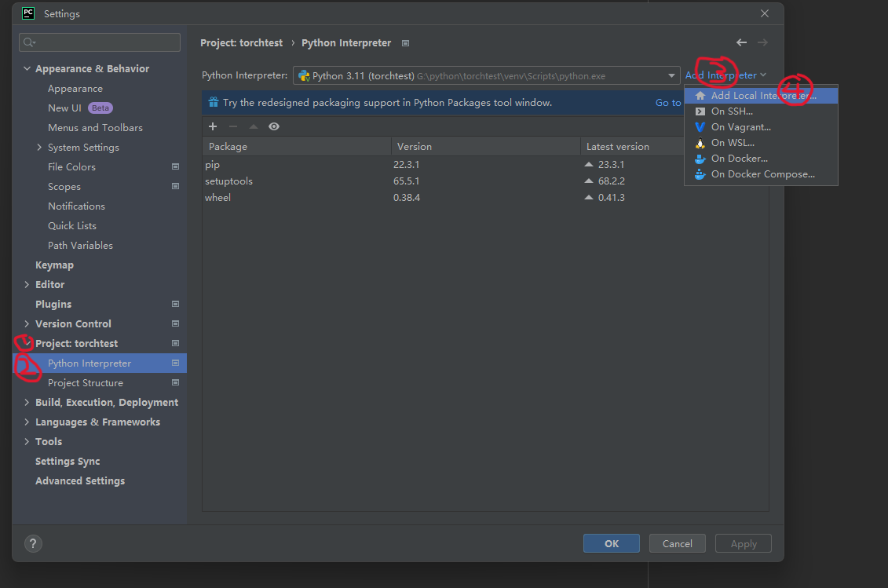Open Appearance settings page
This screenshot has height=588, width=888.
click(x=75, y=89)
